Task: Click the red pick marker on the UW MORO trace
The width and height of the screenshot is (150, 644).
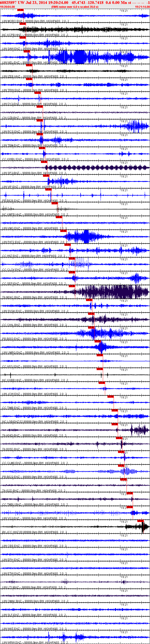Action: click(x=20, y=10)
